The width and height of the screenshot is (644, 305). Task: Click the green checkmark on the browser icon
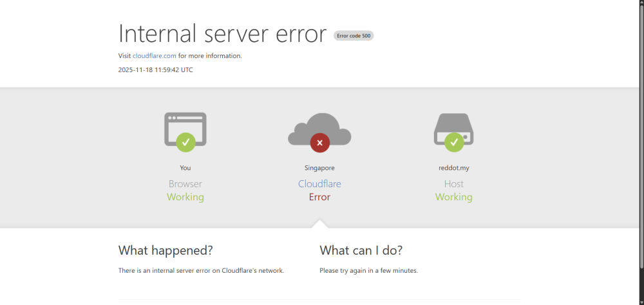(185, 142)
